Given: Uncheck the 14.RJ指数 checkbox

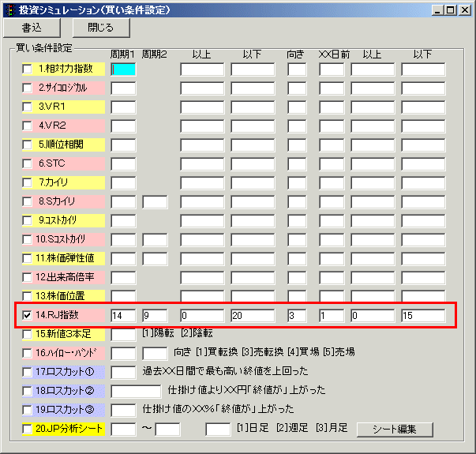Looking at the screenshot, I should click(27, 315).
